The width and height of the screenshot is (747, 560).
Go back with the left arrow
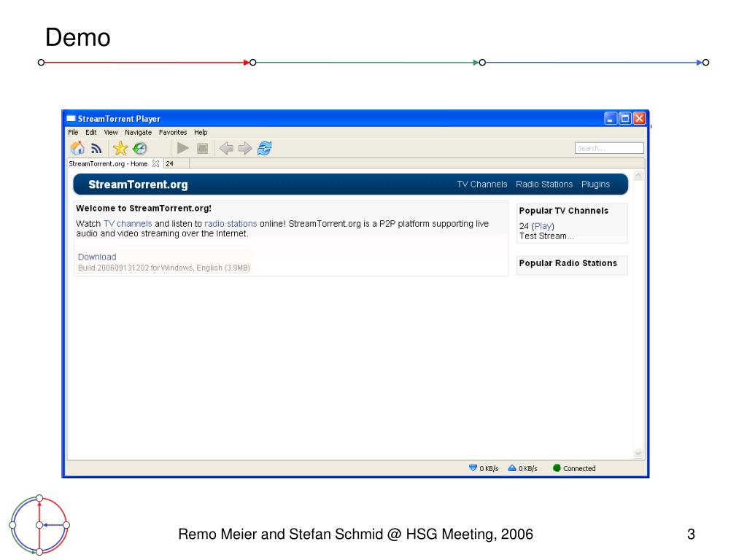click(x=226, y=149)
